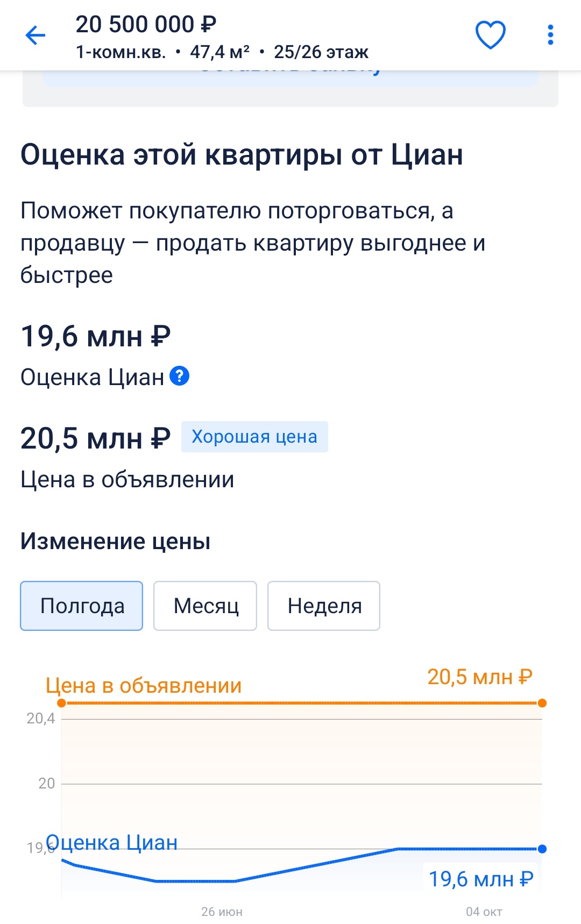
Task: Tap the 20 500 000 ₽ header price
Action: (146, 24)
